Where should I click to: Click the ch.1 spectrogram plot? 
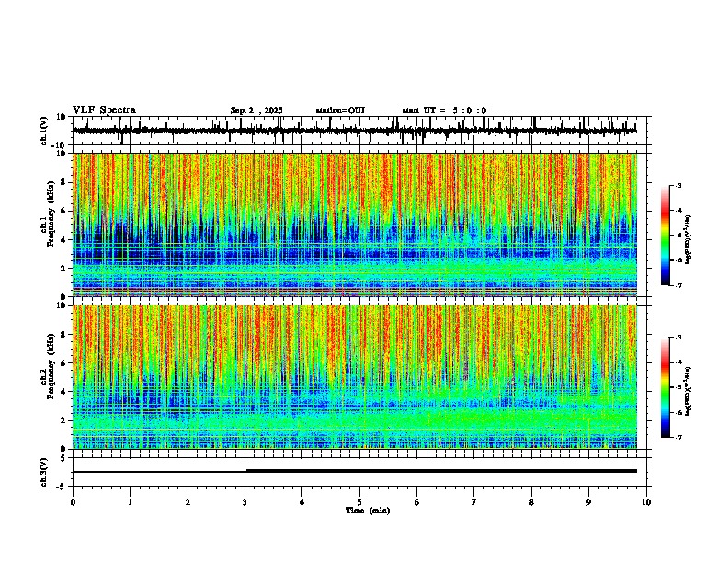pos(355,224)
